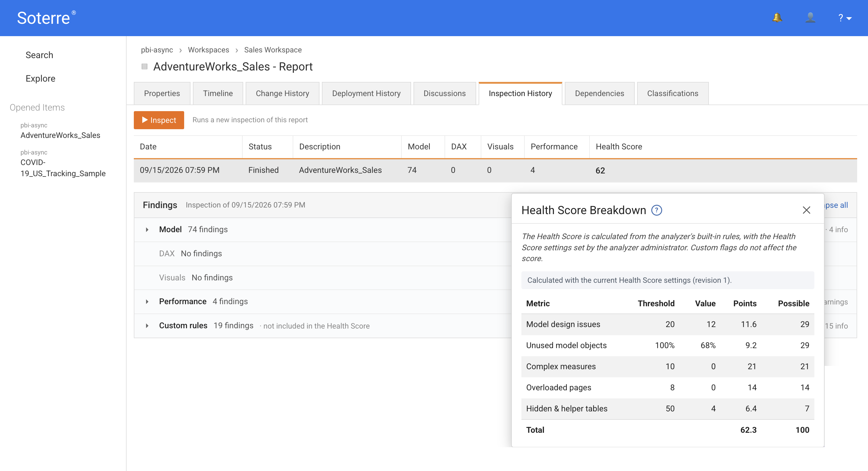868x471 pixels.
Task: Click Search in the sidebar
Action: (x=39, y=55)
